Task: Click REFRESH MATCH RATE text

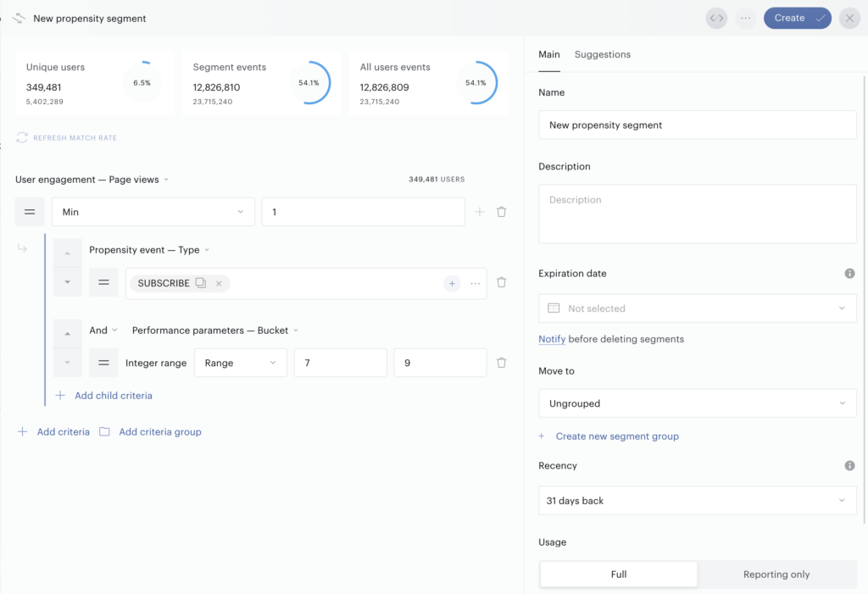Action: pos(75,138)
